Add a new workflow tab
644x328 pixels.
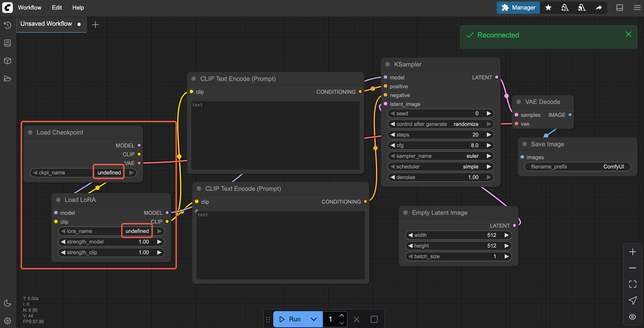pyautogui.click(x=95, y=24)
